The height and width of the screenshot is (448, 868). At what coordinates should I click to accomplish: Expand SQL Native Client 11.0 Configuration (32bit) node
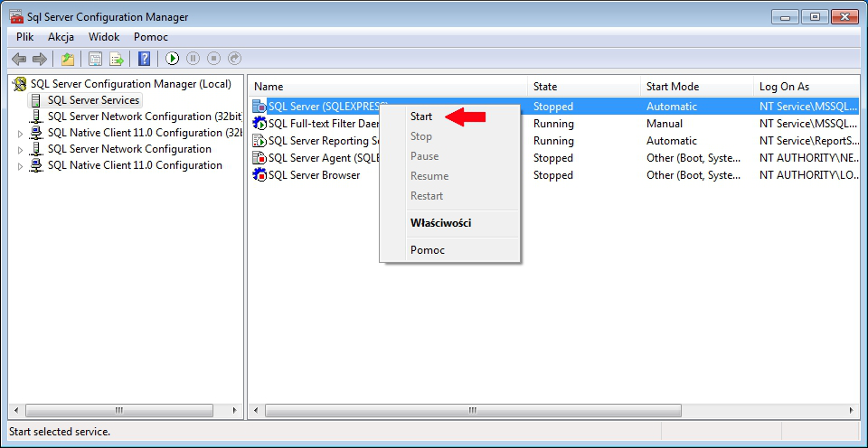21,134
